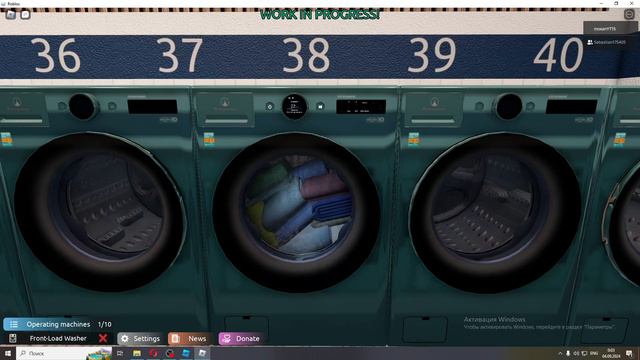Select the Front-Load Washer entry
The width and height of the screenshot is (640, 360).
pyautogui.click(x=58, y=338)
